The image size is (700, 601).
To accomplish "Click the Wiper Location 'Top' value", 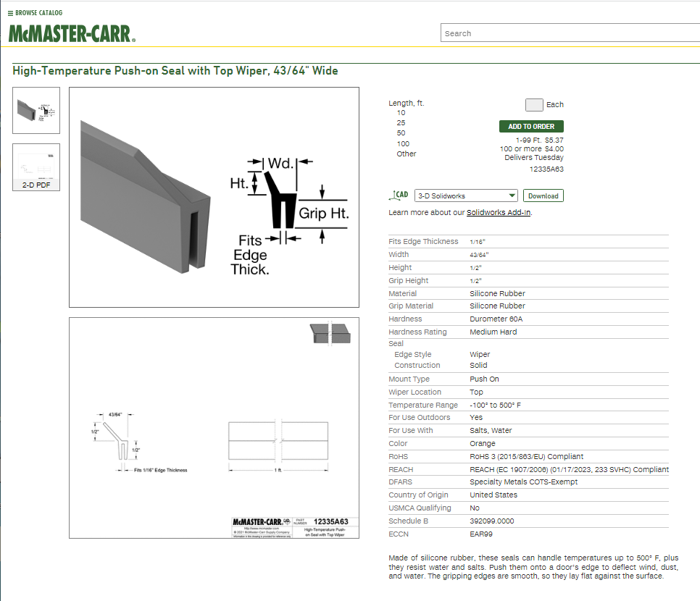I will pyautogui.click(x=476, y=392).
